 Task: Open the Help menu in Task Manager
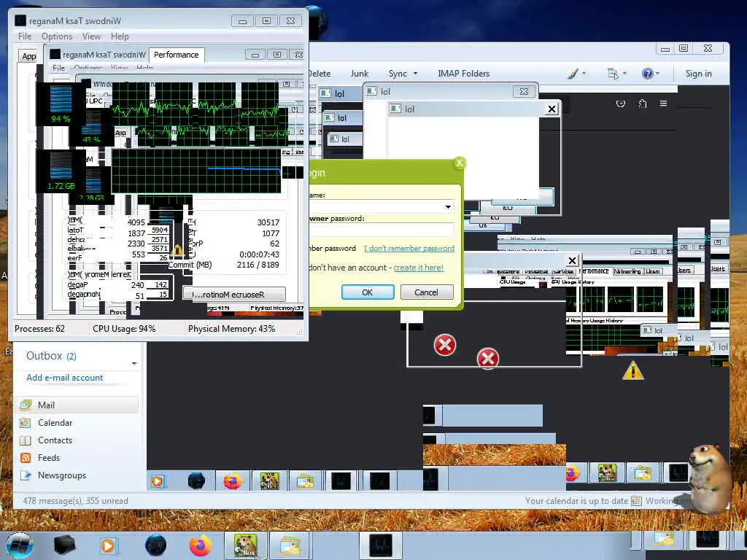coord(120,36)
